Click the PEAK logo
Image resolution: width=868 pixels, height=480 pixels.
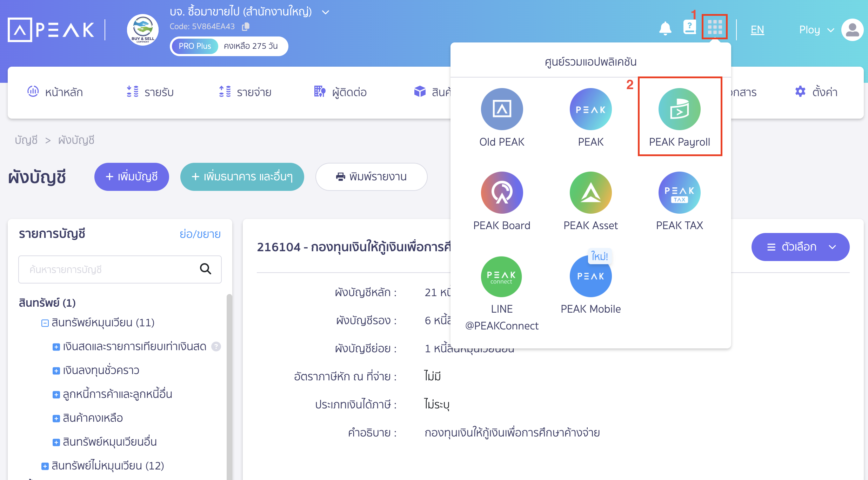click(x=51, y=30)
